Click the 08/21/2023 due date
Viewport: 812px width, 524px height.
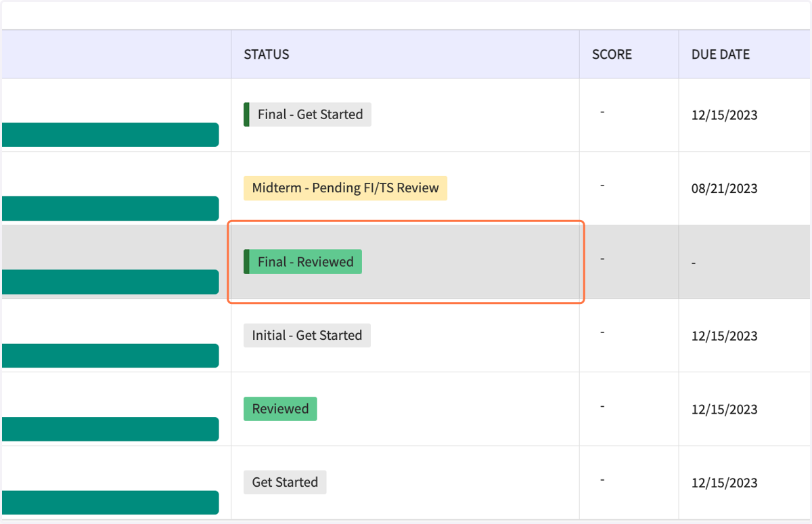[724, 188]
